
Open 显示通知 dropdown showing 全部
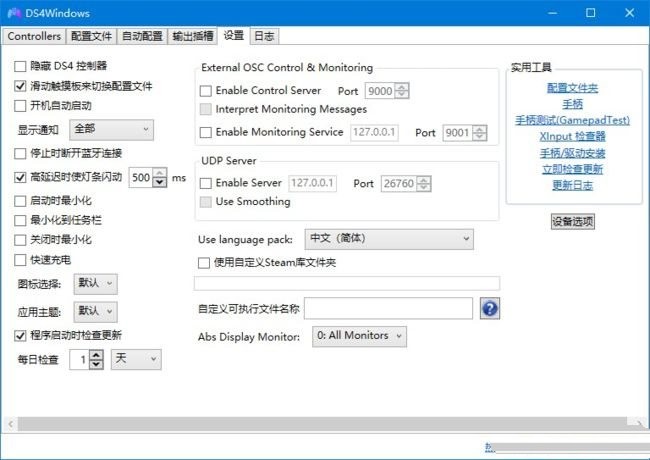[x=112, y=130]
